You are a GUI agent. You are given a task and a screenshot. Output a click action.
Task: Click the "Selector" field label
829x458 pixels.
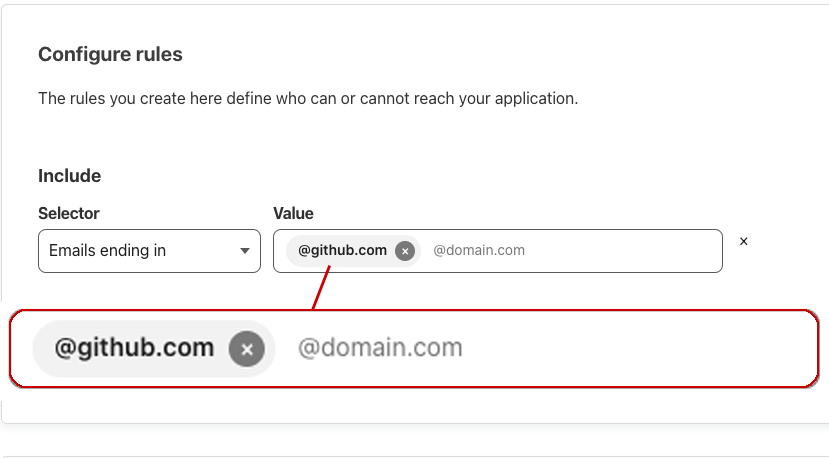point(68,213)
